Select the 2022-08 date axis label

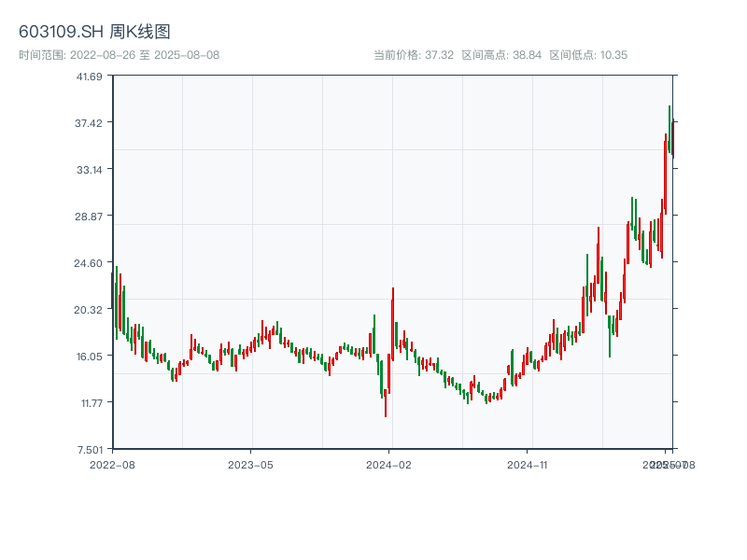tap(112, 464)
